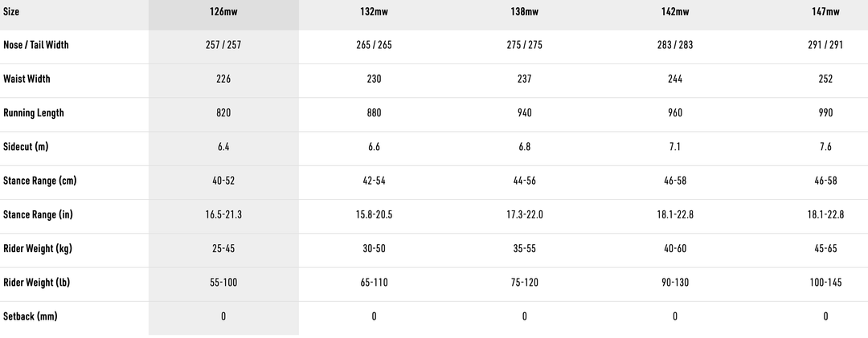
Task: Select the sidecut value 7.1
Action: pyautogui.click(x=674, y=147)
